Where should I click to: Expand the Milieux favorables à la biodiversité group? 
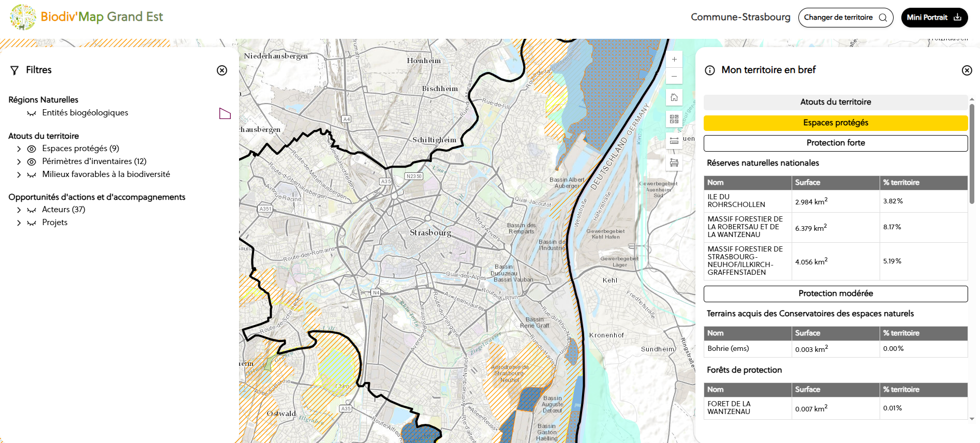[19, 175]
